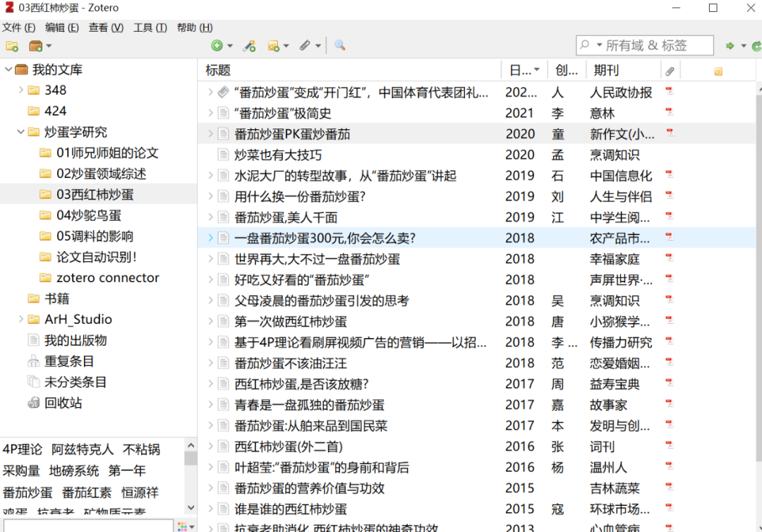Click scroll down arrow in tag pane
Viewport: 762px width, 532px height.
[191, 507]
